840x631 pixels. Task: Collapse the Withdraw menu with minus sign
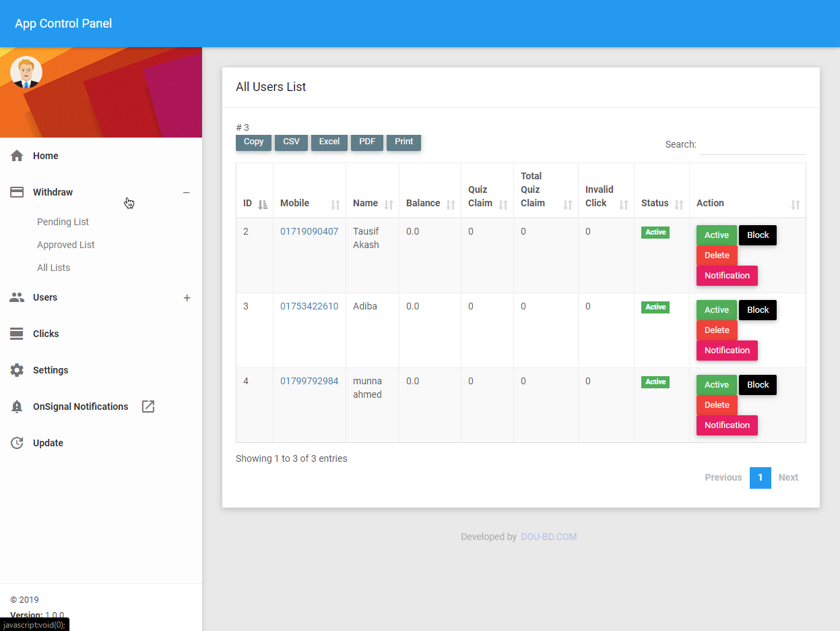[187, 193]
